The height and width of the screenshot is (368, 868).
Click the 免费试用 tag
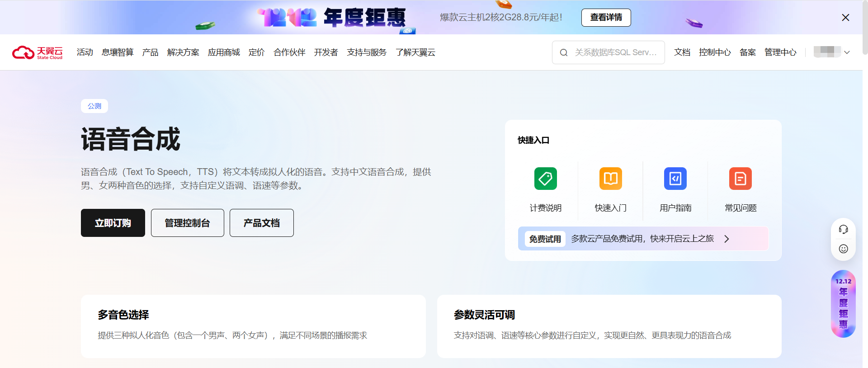point(545,239)
